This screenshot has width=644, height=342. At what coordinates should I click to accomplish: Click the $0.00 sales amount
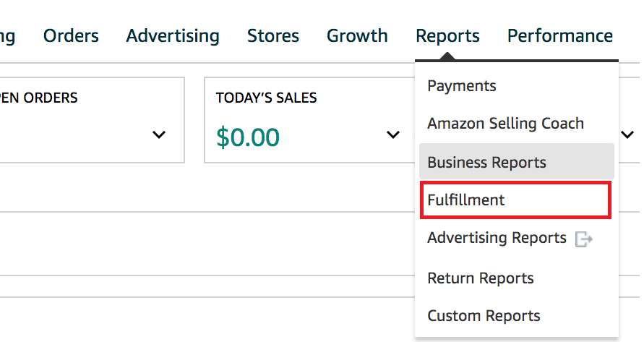click(248, 137)
